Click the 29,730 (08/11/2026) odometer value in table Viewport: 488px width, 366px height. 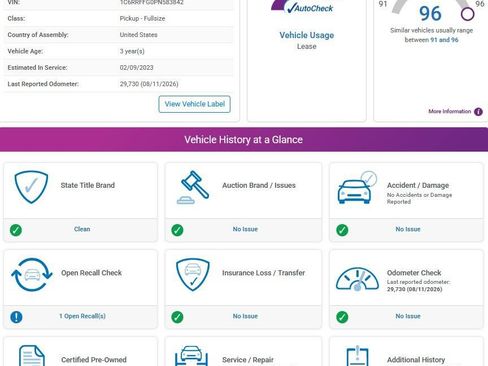(149, 84)
